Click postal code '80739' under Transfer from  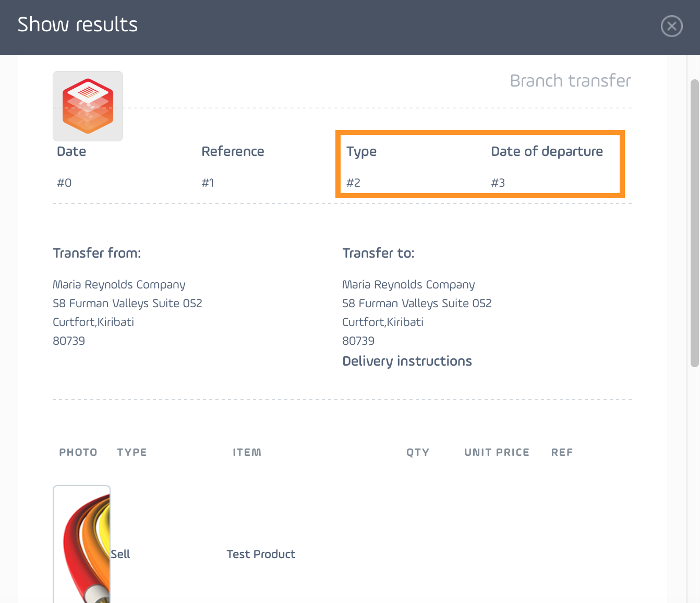[x=69, y=341]
